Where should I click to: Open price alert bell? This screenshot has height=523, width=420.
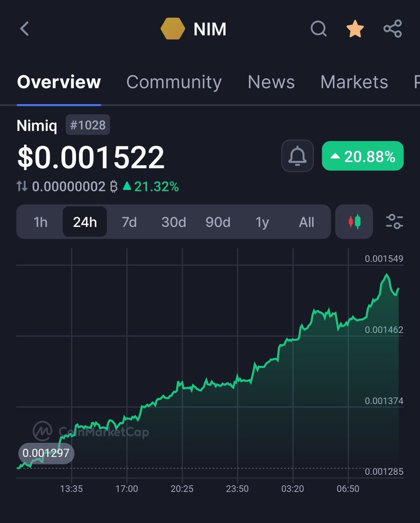click(297, 156)
